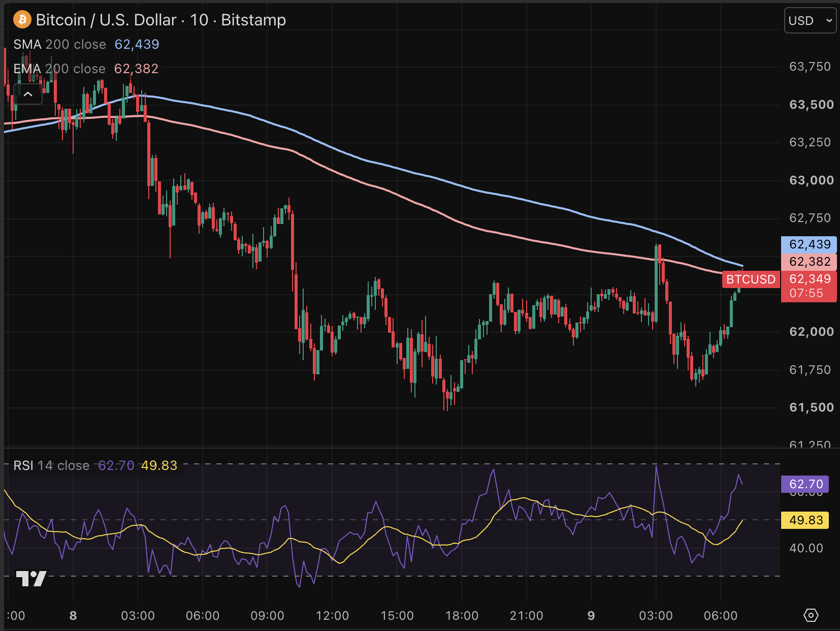The image size is (840, 631).
Task: Collapse the indicator legend with the chevron
Action: click(x=28, y=94)
